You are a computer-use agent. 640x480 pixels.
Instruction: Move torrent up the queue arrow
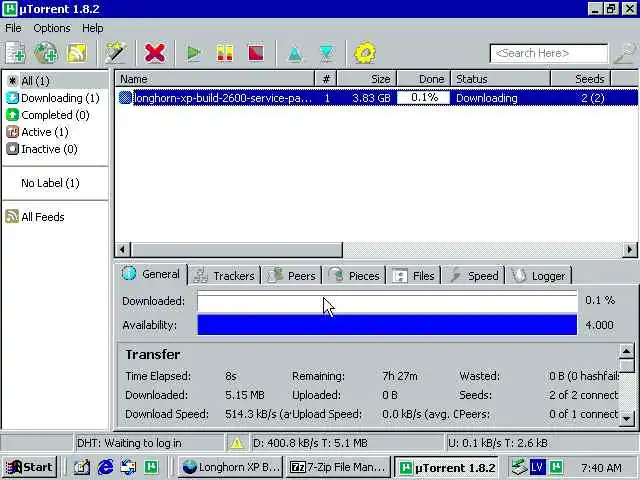(x=295, y=53)
